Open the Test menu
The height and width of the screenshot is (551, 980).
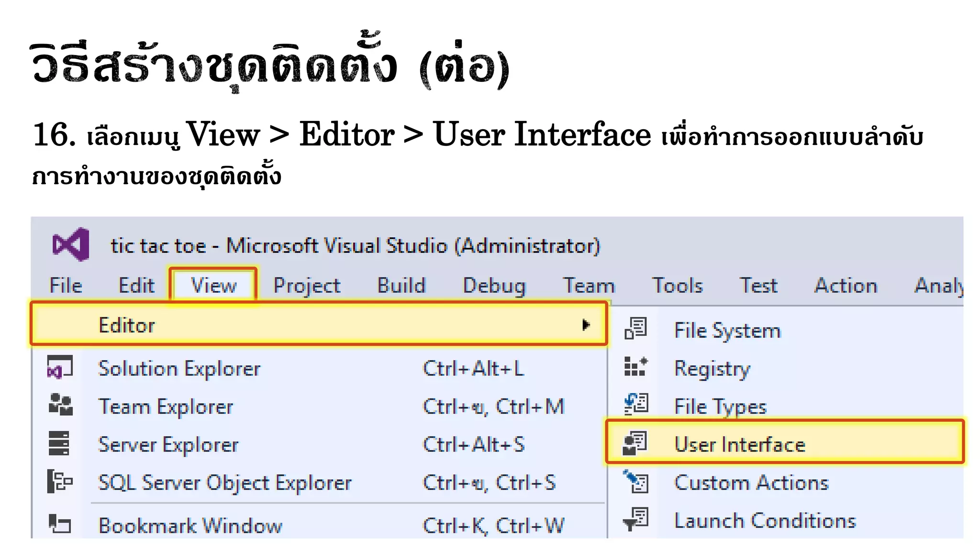tap(758, 286)
